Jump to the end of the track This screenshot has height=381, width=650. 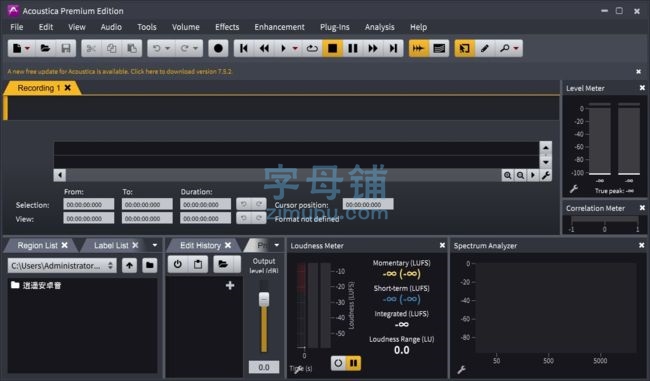coord(393,49)
